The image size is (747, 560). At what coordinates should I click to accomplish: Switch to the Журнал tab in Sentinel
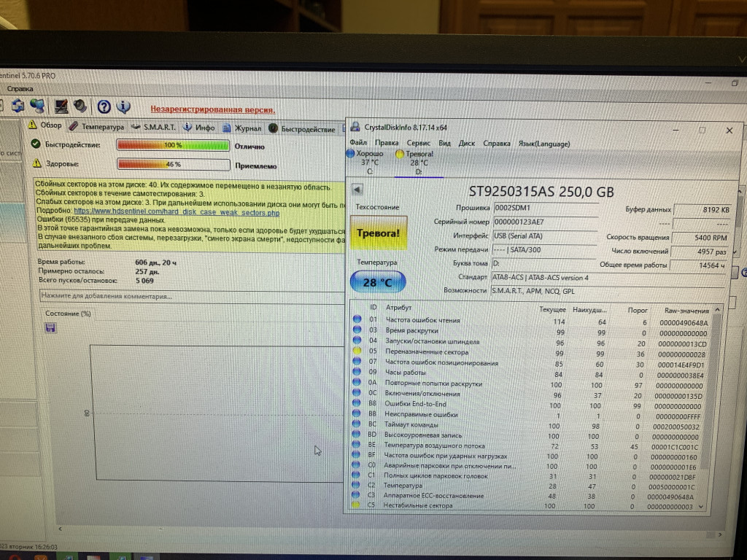click(241, 128)
